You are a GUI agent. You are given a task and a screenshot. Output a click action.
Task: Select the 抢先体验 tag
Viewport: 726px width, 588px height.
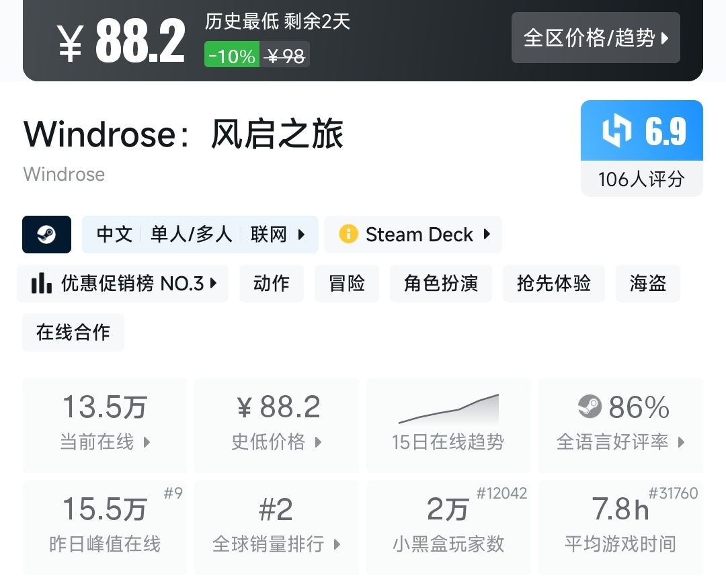(553, 284)
